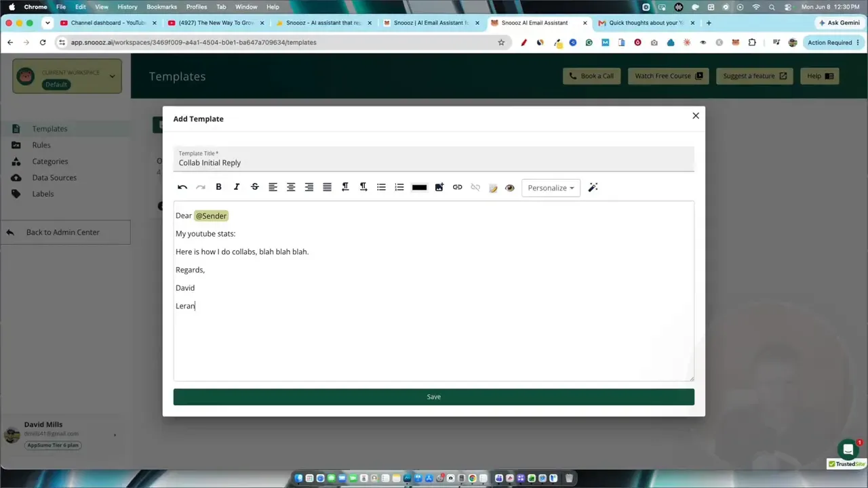Close the Snoooz AI Email Assistant tab

[x=585, y=22]
